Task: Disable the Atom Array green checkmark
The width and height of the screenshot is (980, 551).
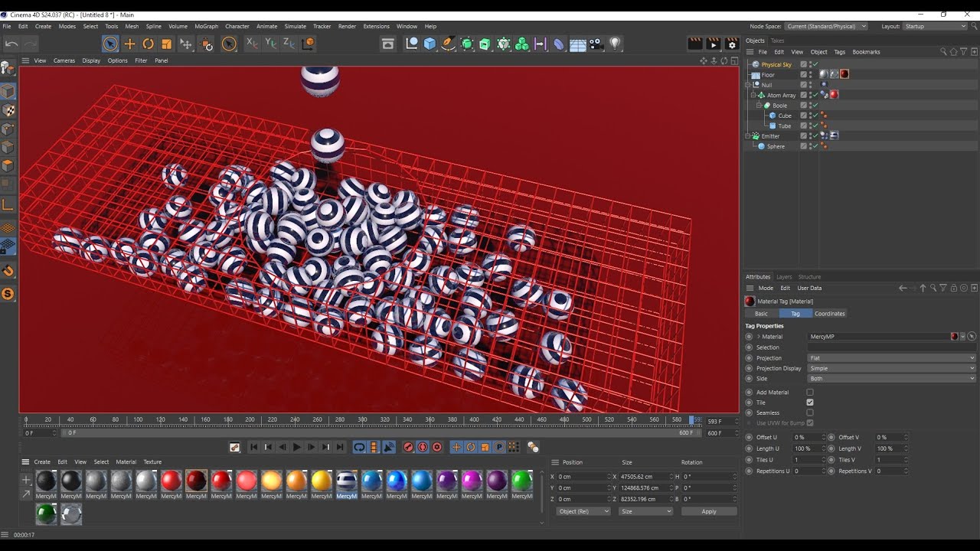Action: 815,95
